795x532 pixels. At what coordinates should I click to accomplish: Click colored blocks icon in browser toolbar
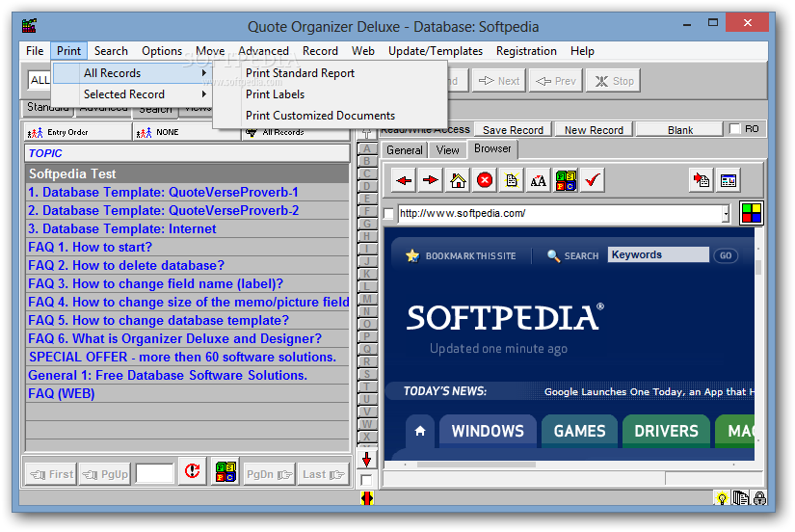tap(566, 180)
